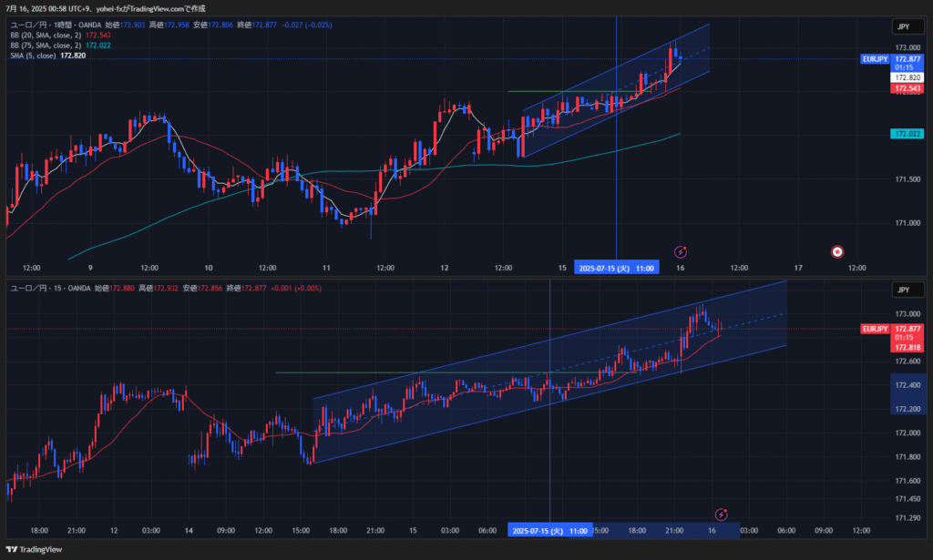
Task: Click the red 172.543 price axis tag
Action: coord(907,88)
